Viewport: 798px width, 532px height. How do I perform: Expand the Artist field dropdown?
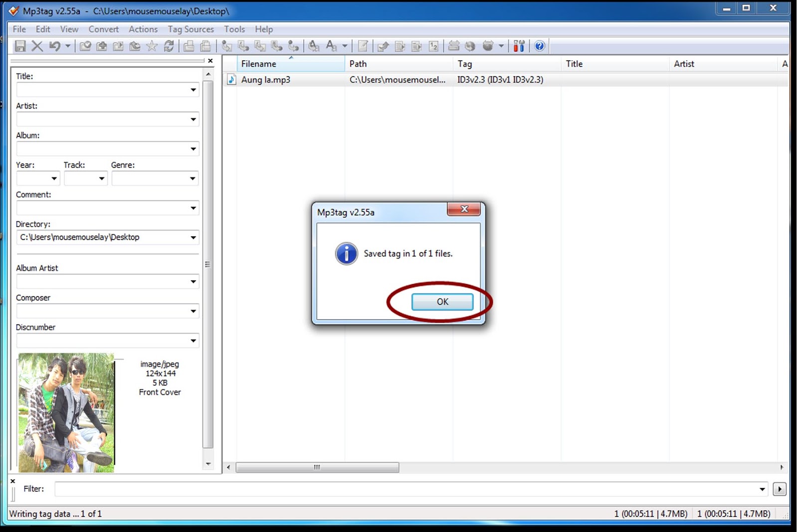(193, 119)
